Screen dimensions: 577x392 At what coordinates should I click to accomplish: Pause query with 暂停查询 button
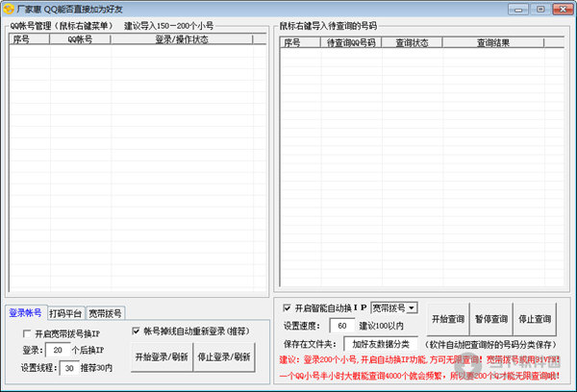(491, 319)
